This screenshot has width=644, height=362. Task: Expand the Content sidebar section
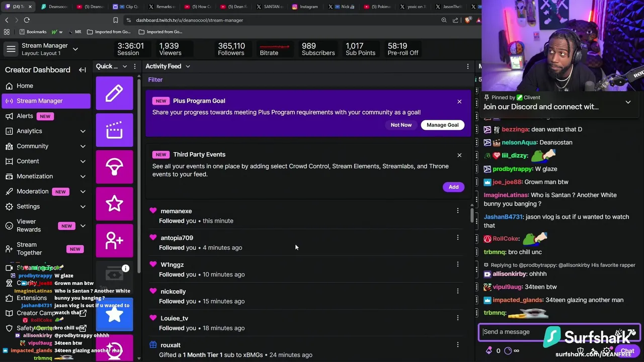(x=83, y=161)
